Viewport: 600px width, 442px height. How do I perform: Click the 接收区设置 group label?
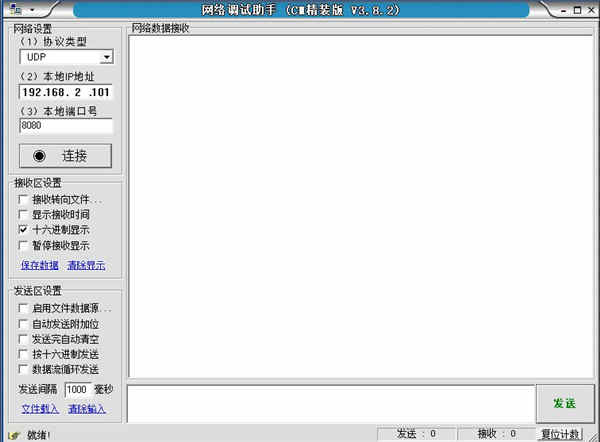pyautogui.click(x=38, y=183)
